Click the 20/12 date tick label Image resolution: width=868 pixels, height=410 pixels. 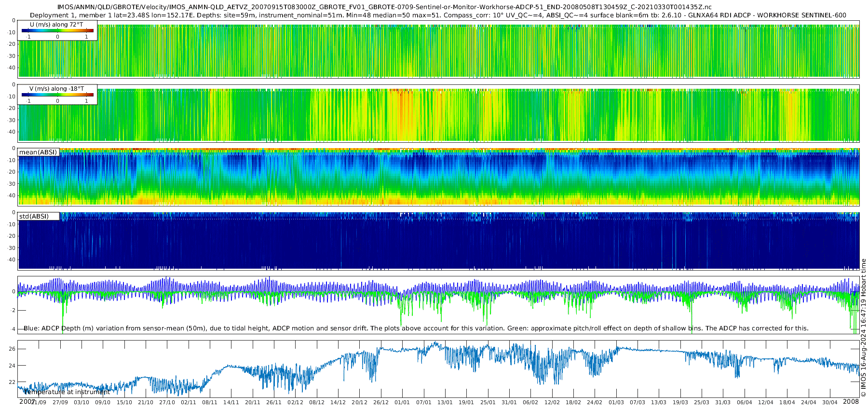click(359, 402)
